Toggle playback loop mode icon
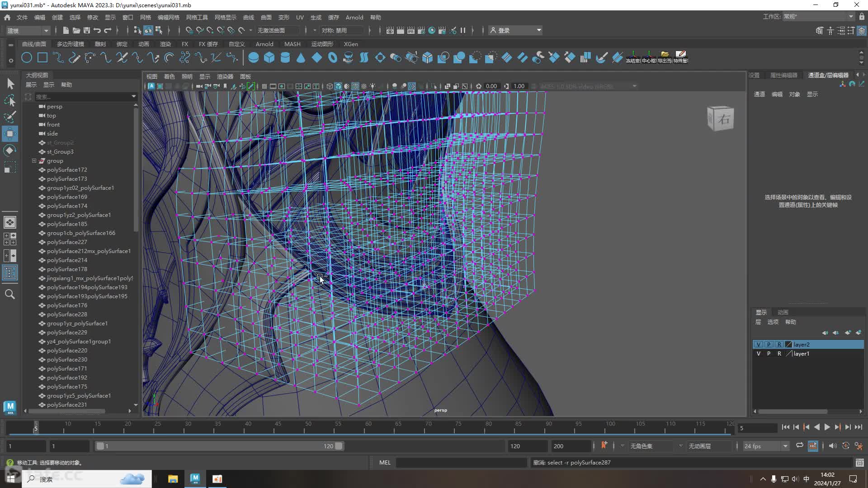 pos(800,446)
